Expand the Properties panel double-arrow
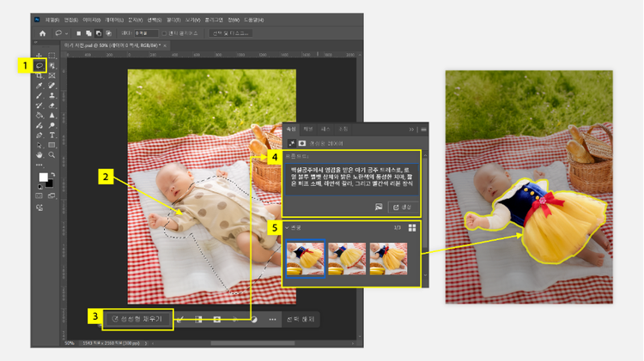 411,129
